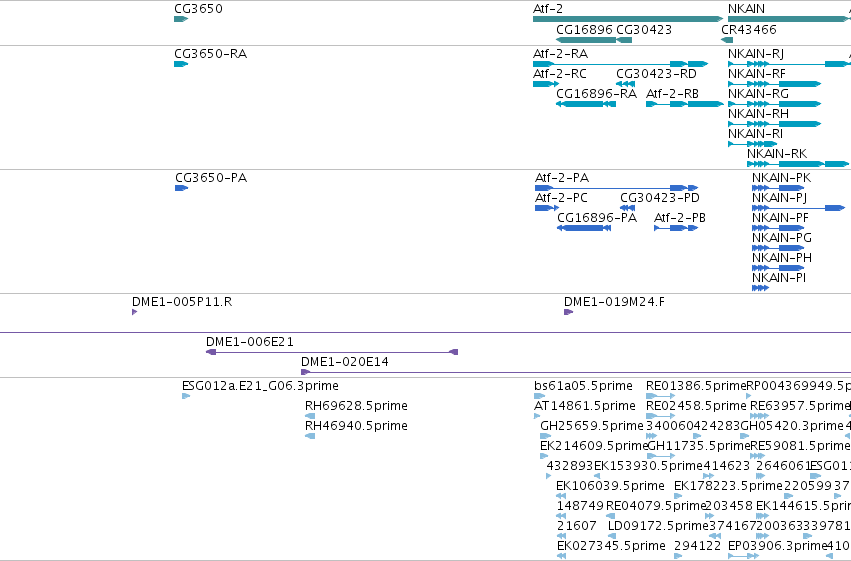Open the CR43466 gene feature
This screenshot has width=851, height=561.
pos(727,40)
